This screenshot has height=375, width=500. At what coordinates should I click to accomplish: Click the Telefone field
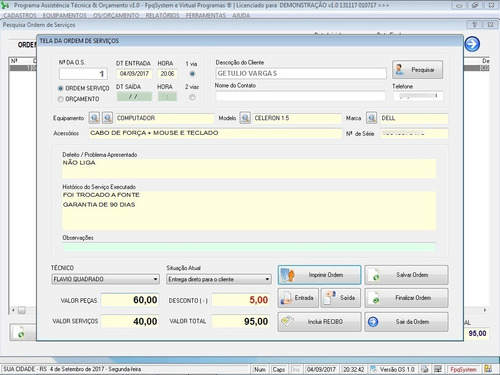[418, 96]
